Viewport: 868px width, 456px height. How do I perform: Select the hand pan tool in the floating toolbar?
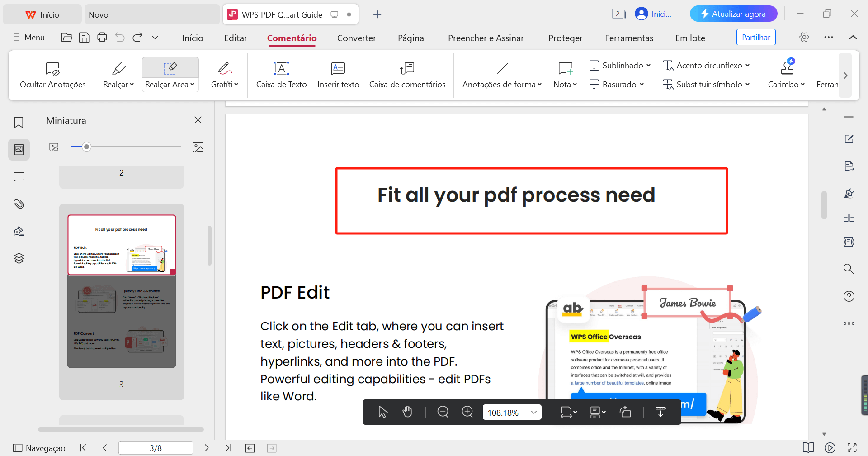coord(407,412)
